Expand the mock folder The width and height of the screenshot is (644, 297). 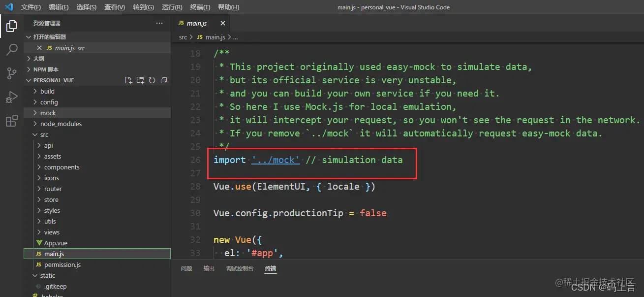pyautogui.click(x=97, y=113)
